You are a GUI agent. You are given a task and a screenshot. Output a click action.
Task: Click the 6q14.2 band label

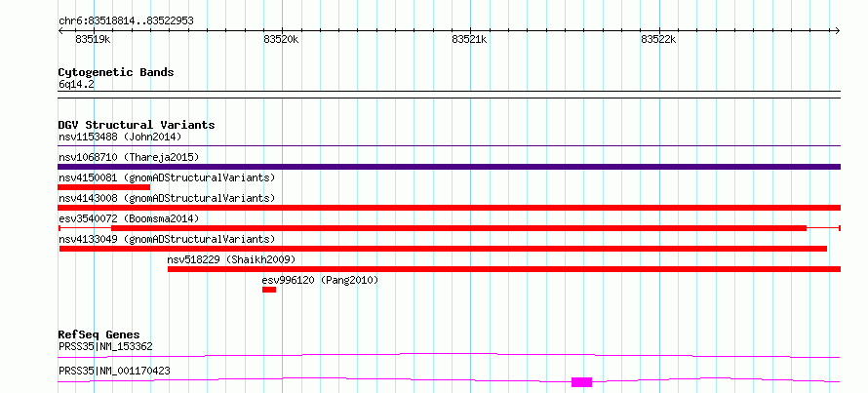point(76,85)
